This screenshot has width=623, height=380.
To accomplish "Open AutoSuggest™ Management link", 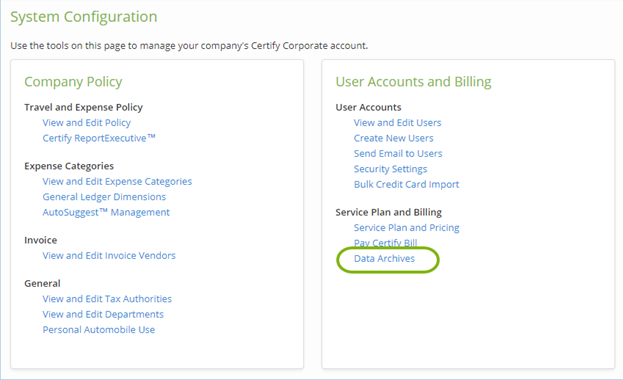I will click(106, 213).
